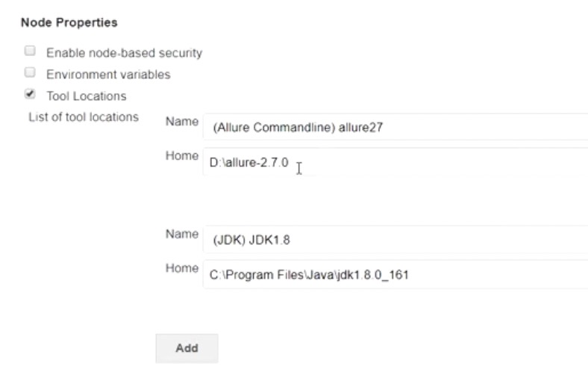Click the Name label beside JDK1.8

181,235
